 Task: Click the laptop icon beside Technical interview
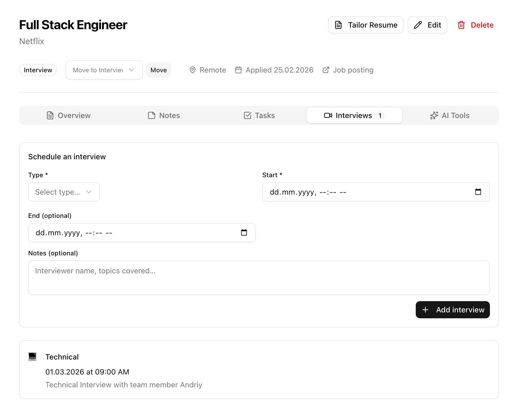pos(32,357)
